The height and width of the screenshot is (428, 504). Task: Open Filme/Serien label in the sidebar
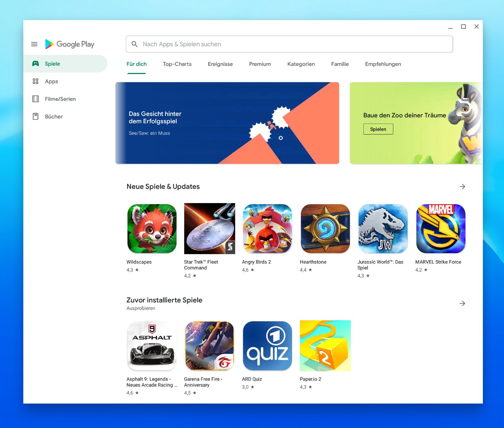(60, 99)
